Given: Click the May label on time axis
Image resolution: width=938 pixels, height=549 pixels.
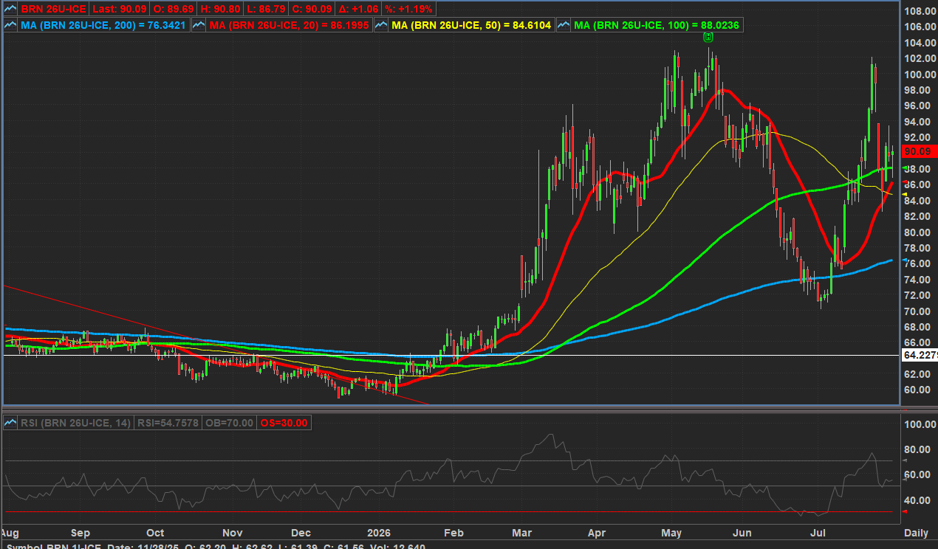Looking at the screenshot, I should (671, 532).
